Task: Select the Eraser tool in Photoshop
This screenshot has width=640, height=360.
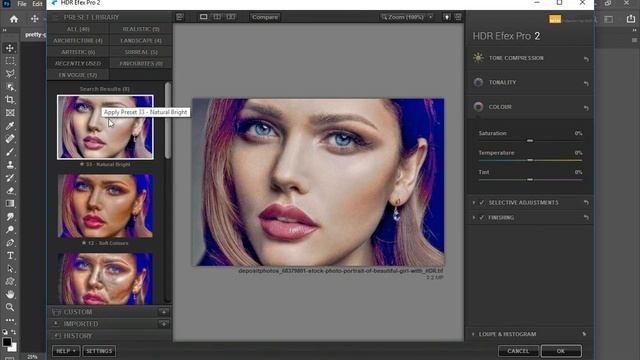Action: (10, 191)
